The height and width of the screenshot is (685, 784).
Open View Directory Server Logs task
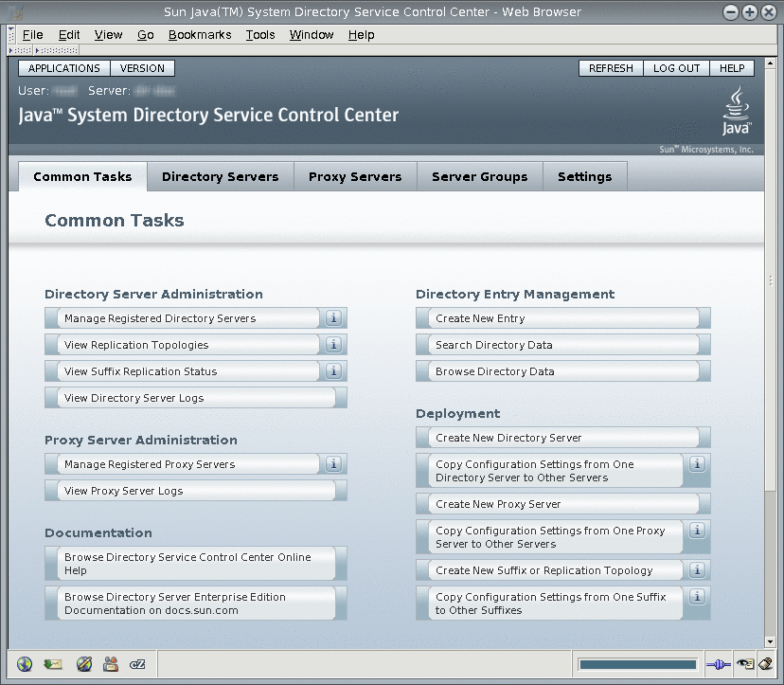click(195, 398)
